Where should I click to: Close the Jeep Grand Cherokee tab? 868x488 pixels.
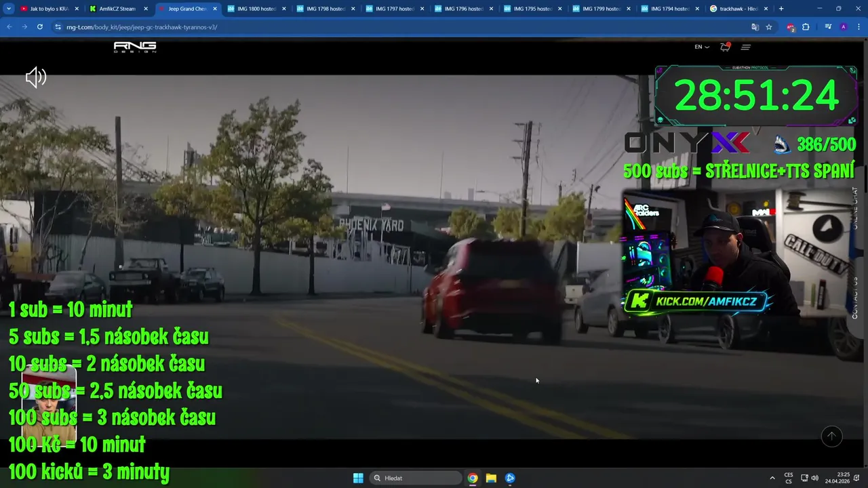pos(215,9)
